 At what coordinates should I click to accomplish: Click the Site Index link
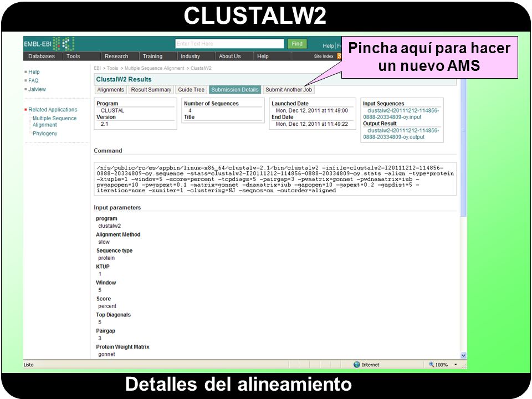click(323, 57)
